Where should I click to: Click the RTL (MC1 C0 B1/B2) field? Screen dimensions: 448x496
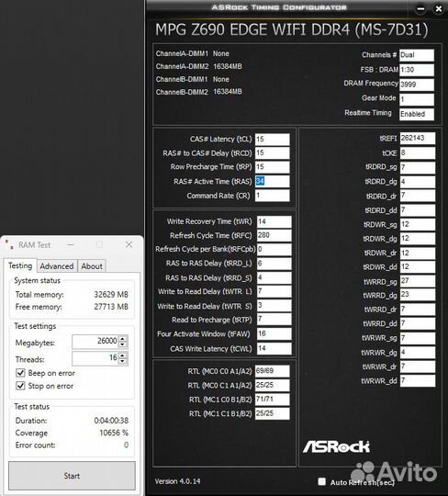[273, 400]
